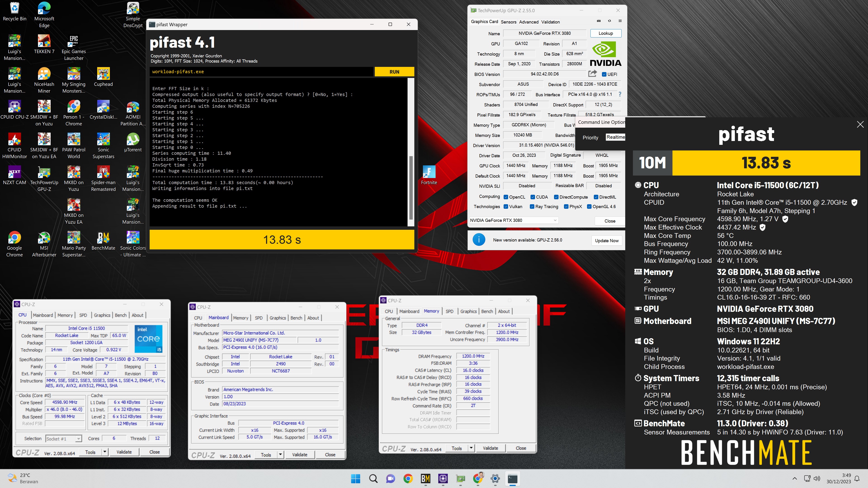
Task: Open TechPowerUp GPU-Z desktop shortcut
Action: pos(44,179)
